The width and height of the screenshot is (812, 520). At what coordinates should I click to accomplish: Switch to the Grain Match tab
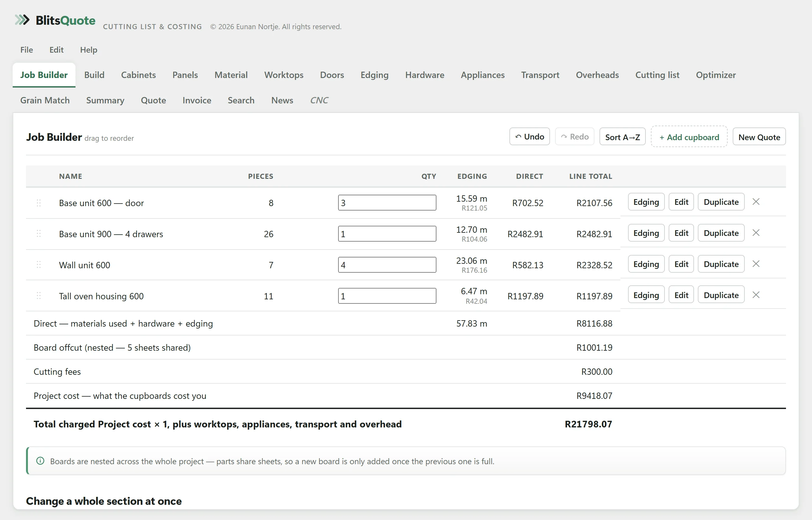point(45,100)
